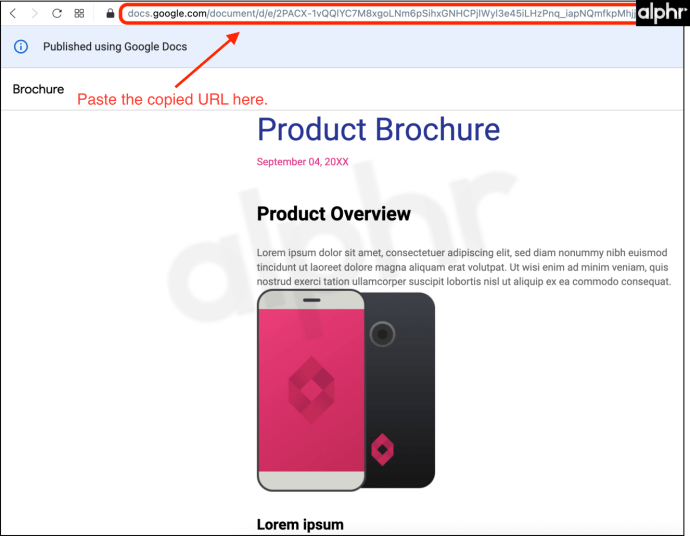Click the browser forward arrow
690x536 pixels.
click(x=34, y=14)
